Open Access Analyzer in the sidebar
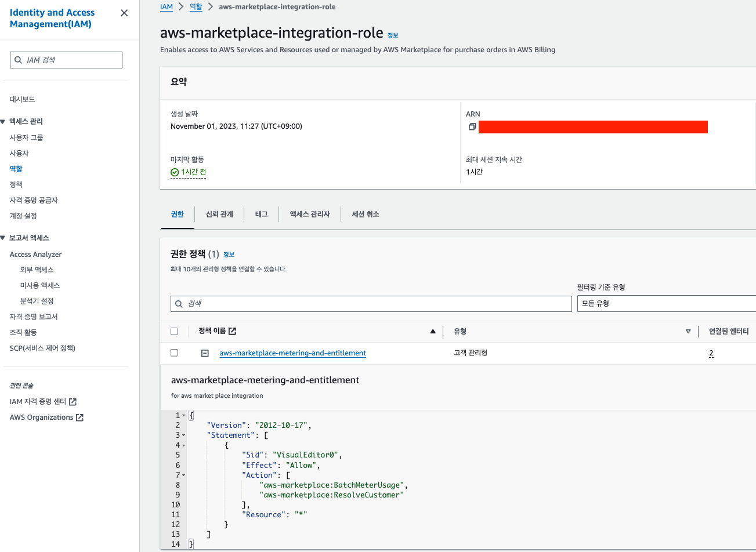The image size is (756, 552). [35, 255]
